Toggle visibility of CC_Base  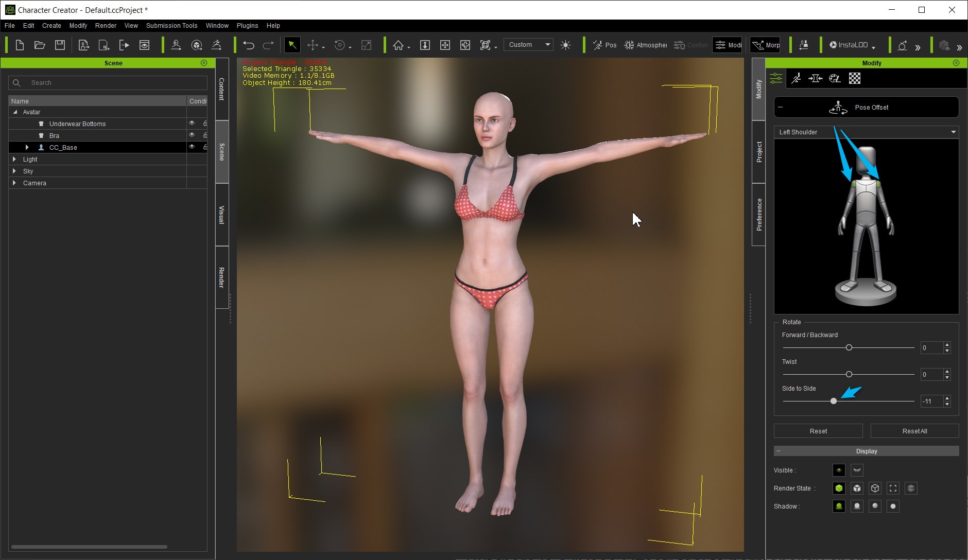[x=192, y=147]
